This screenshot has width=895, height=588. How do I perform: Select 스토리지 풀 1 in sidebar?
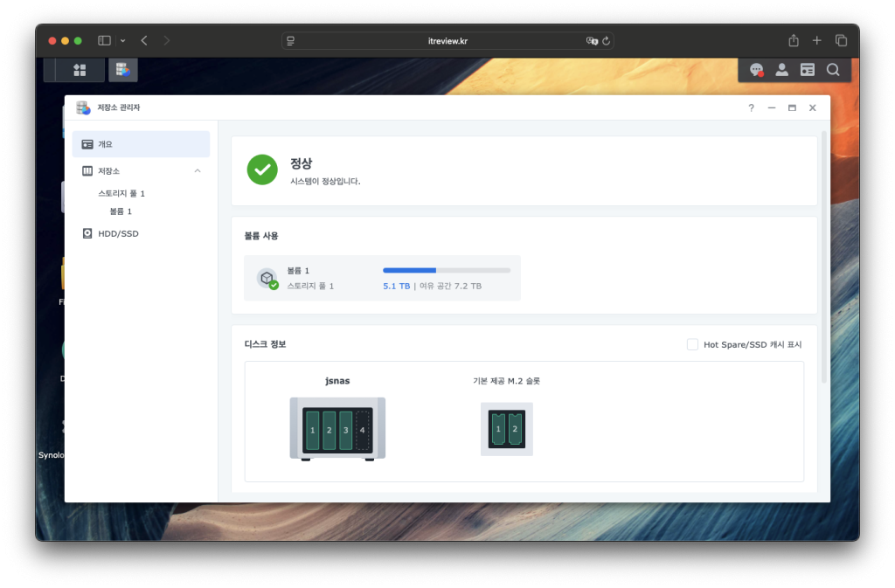121,193
